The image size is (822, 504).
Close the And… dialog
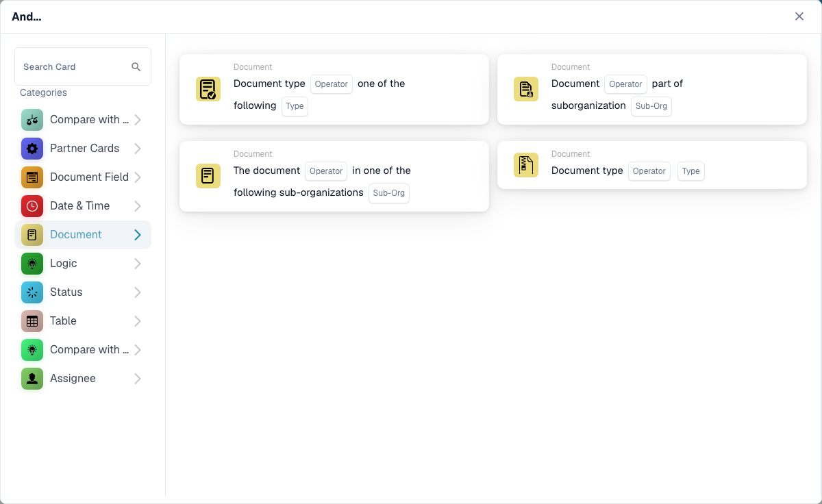pos(799,16)
